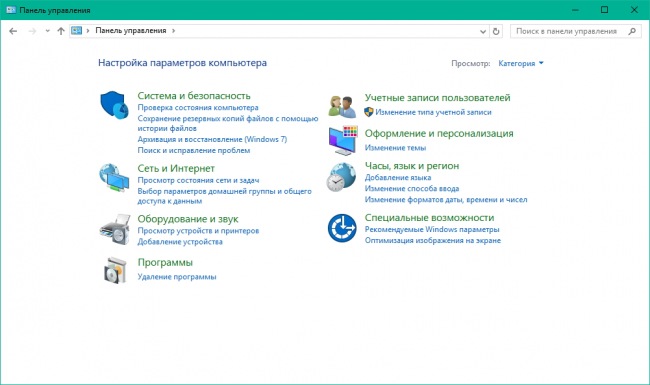The image size is (650, 385).
Task: Go back with the left arrow button
Action: [13, 31]
